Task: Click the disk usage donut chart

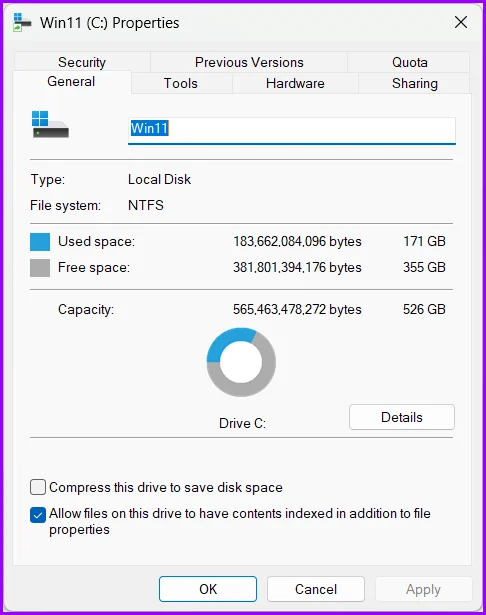Action: click(241, 362)
